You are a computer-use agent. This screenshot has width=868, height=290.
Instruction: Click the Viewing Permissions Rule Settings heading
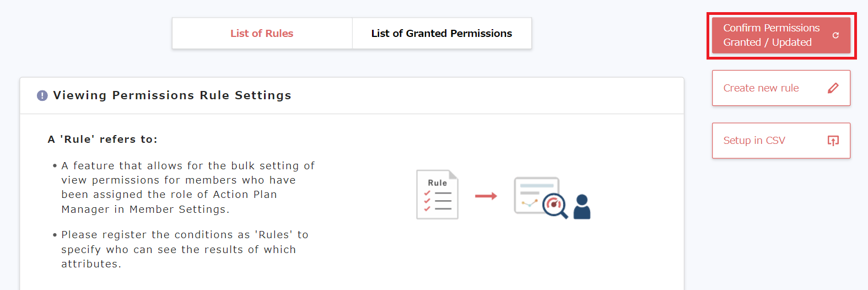tap(172, 95)
